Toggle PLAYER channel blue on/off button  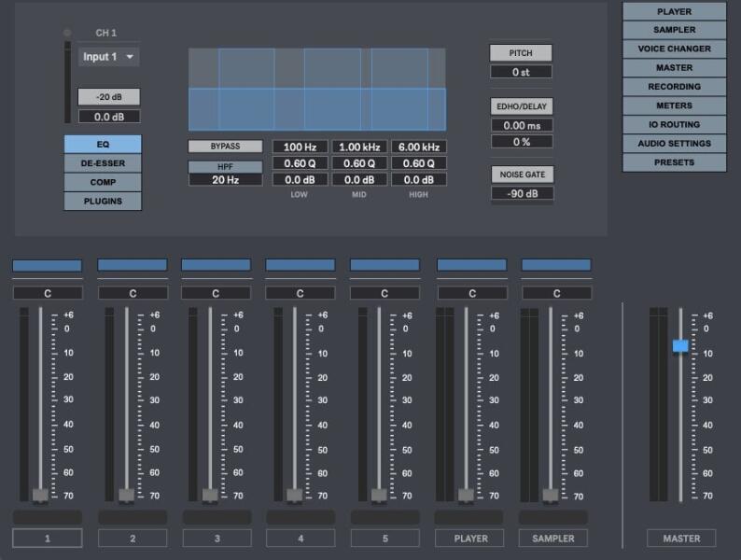point(471,265)
